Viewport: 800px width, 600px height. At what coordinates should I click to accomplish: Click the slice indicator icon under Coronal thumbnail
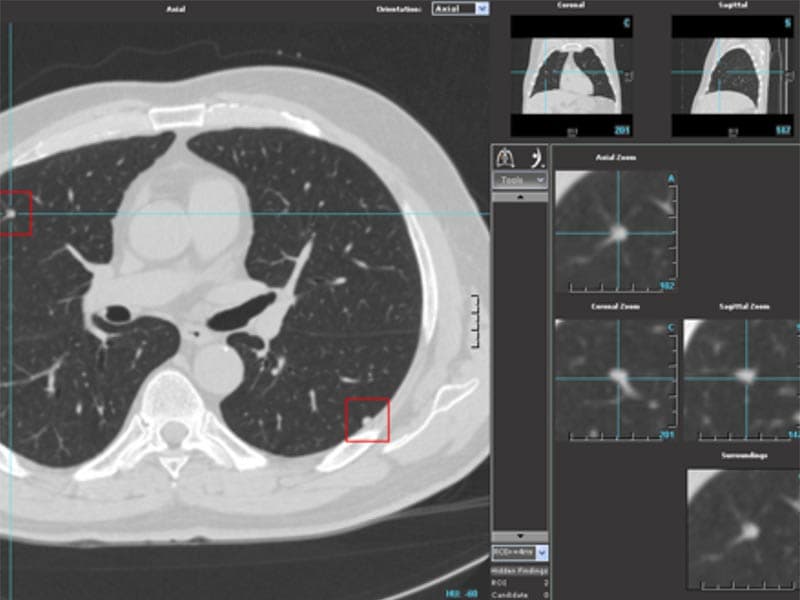coord(571,130)
